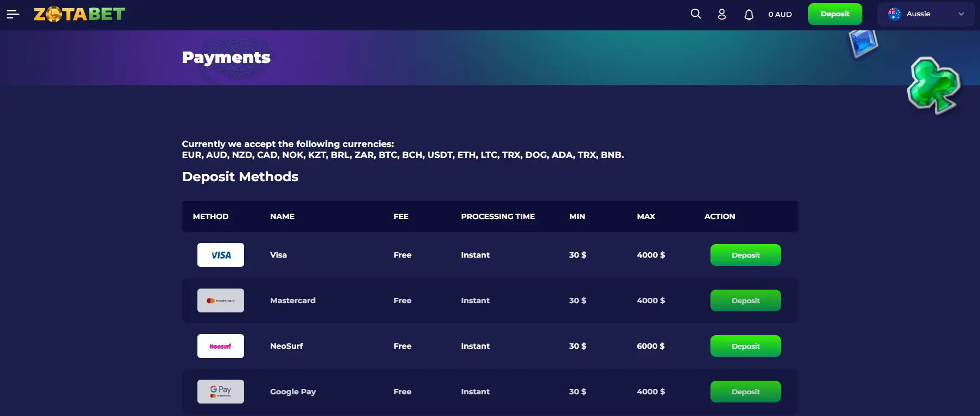Click the Google Pay logo tile
The image size is (980, 416).
pyautogui.click(x=221, y=392)
